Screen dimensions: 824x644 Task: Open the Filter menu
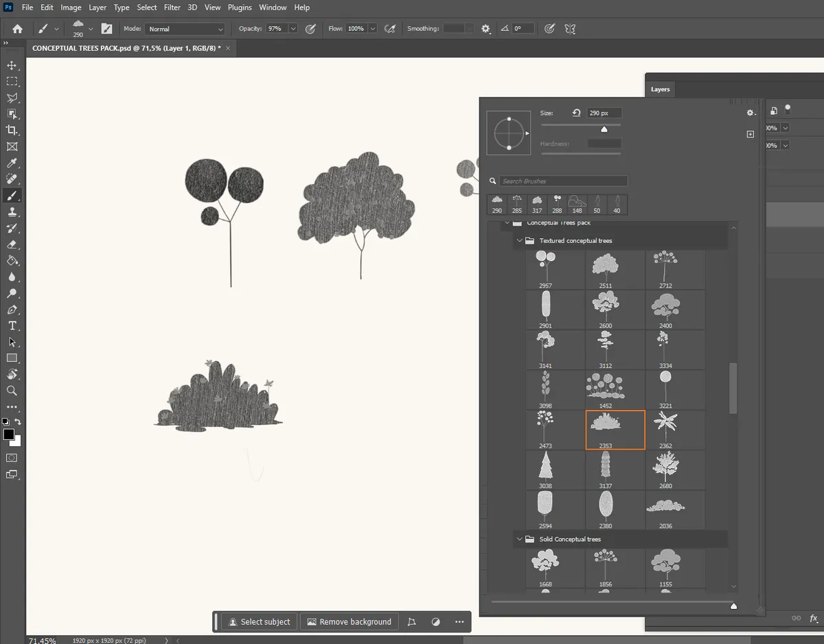(172, 8)
